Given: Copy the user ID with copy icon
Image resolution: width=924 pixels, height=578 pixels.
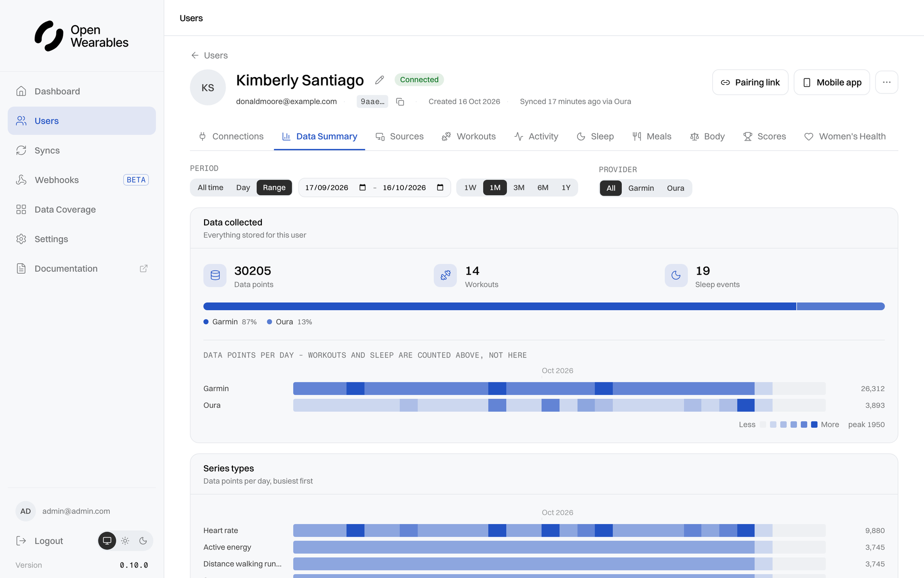Looking at the screenshot, I should [x=400, y=102].
